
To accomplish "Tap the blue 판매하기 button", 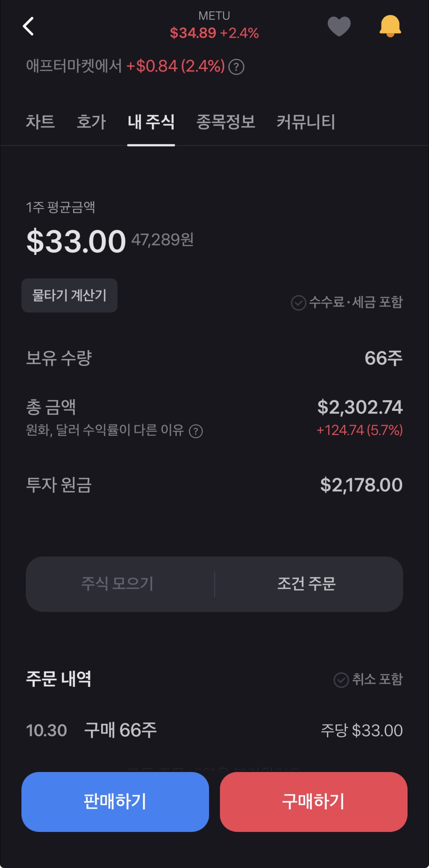I will (x=115, y=802).
